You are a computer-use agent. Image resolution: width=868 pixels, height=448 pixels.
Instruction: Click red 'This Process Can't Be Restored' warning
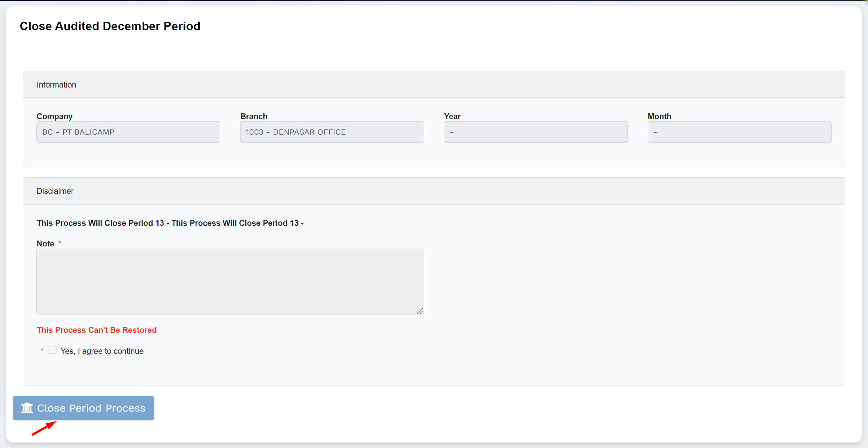(97, 330)
